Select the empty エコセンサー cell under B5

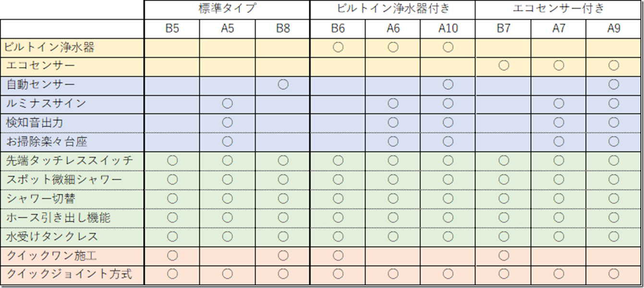pos(172,66)
